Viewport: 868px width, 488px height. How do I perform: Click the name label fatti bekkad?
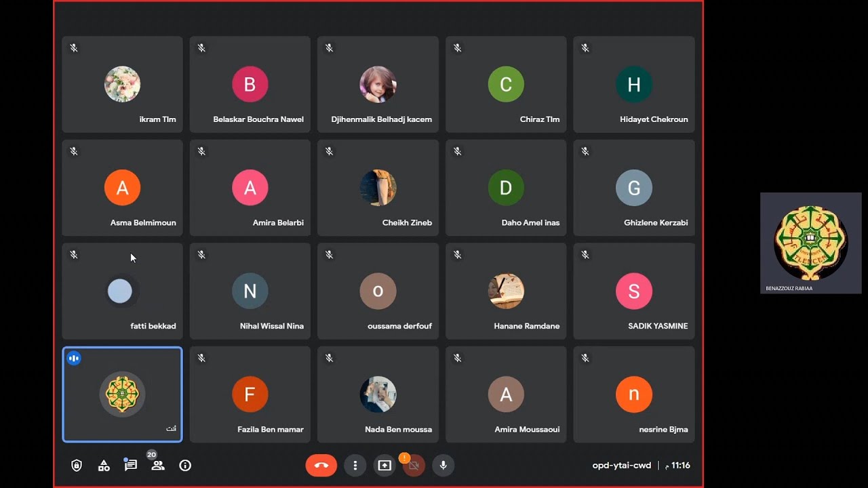153,326
